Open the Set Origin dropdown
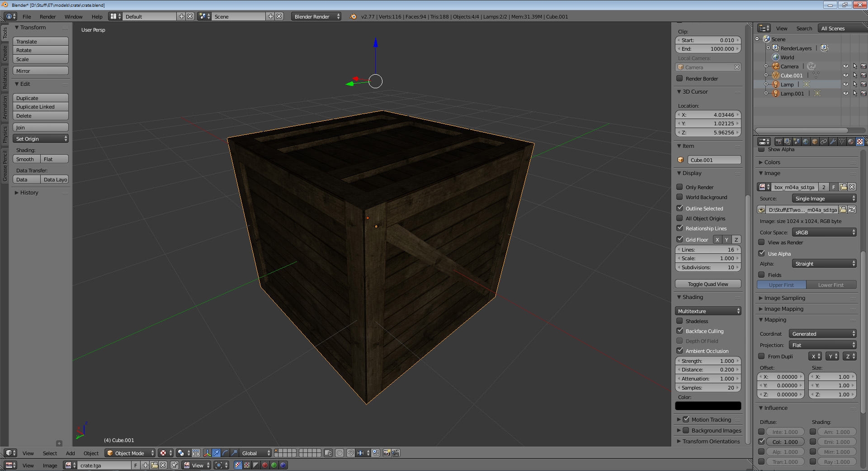 pyautogui.click(x=41, y=139)
